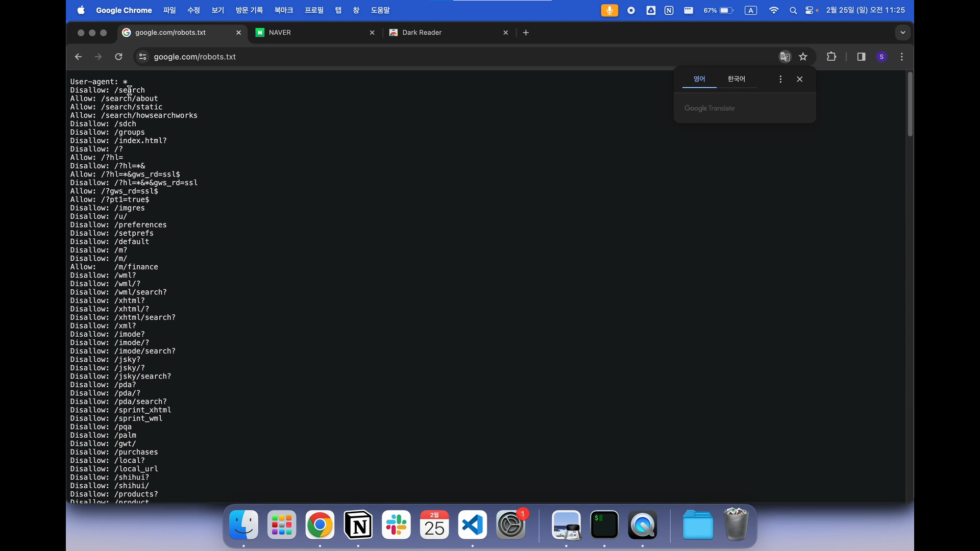Open the 북마크 menu in menu bar
Screen dimensions: 980x551
coord(283,10)
